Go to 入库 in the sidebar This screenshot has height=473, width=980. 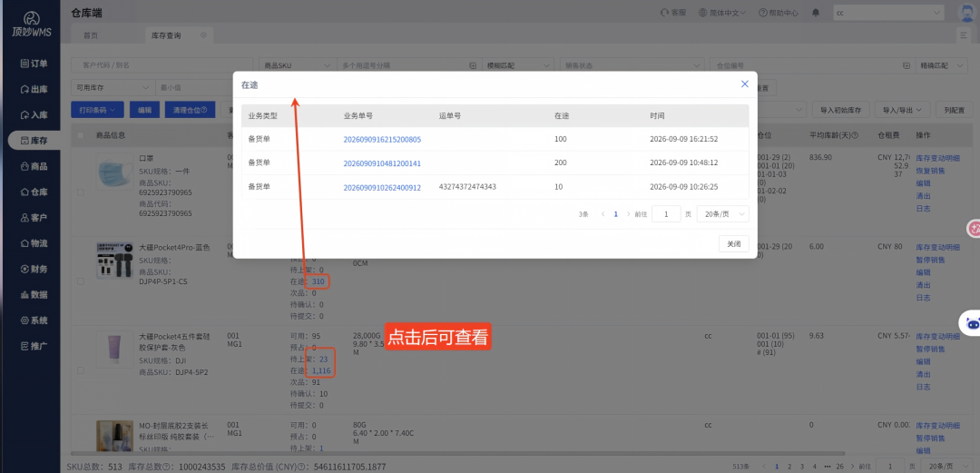[x=34, y=114]
